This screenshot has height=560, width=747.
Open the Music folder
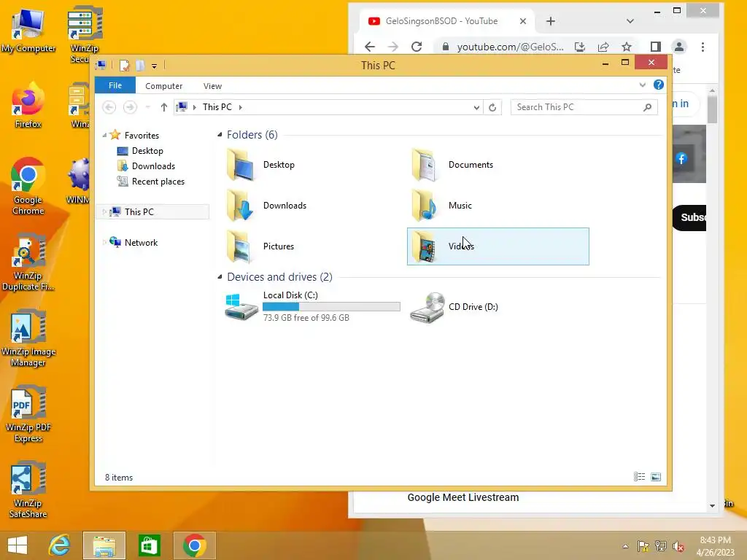(441, 206)
